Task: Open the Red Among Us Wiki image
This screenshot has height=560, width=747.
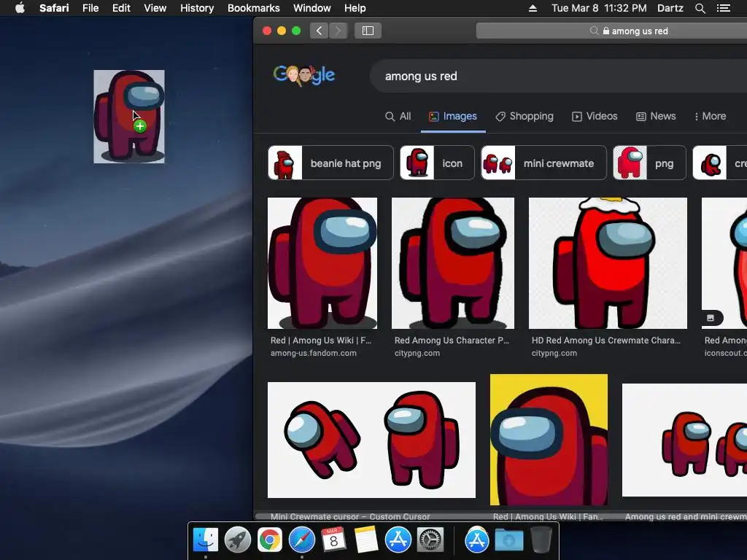Action: click(322, 263)
